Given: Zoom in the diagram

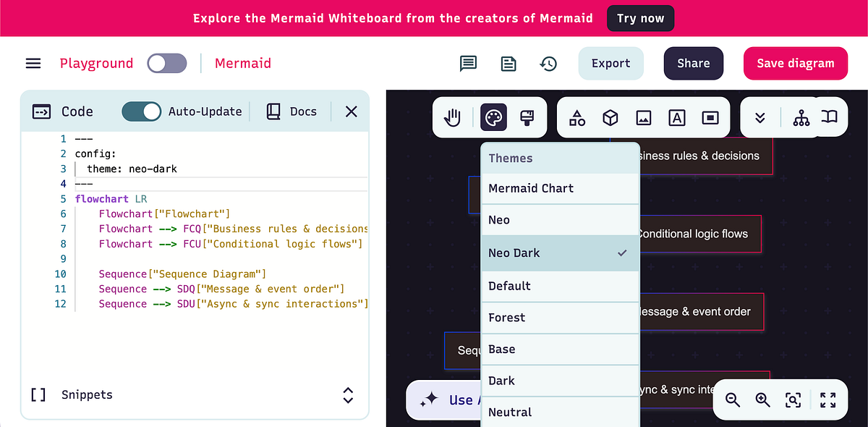Looking at the screenshot, I should coord(762,400).
